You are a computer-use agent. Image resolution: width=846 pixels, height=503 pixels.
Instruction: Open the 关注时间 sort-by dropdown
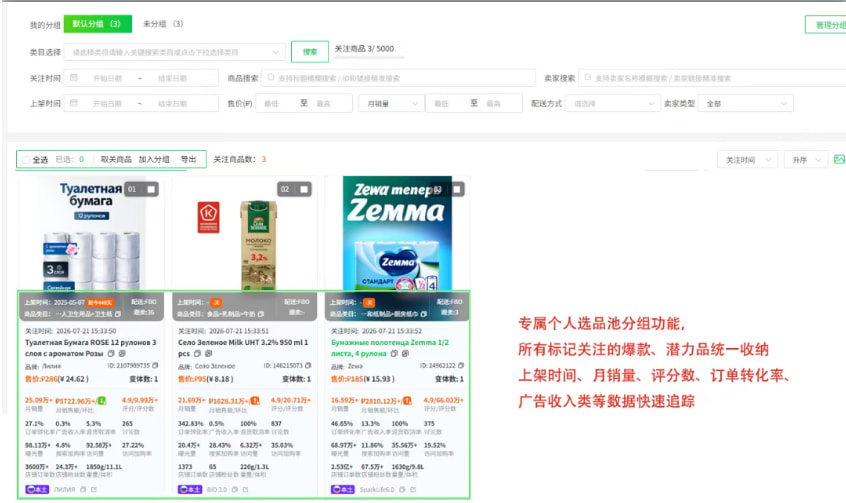point(747,160)
